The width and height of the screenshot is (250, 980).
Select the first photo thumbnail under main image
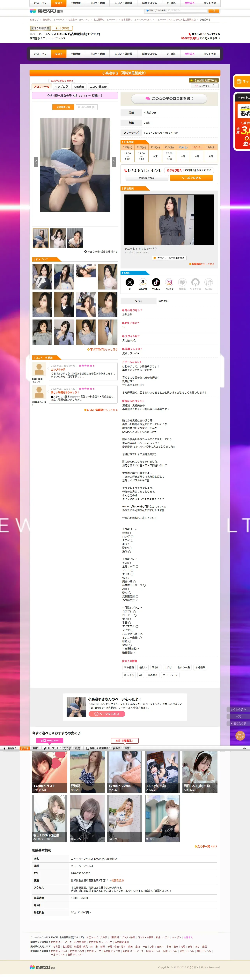pyautogui.click(x=40, y=238)
